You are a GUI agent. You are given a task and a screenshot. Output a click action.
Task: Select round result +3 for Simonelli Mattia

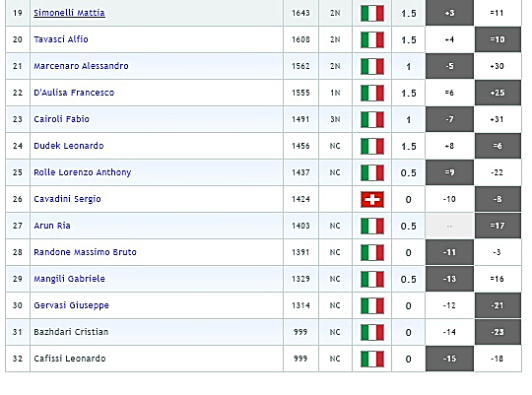click(x=449, y=13)
